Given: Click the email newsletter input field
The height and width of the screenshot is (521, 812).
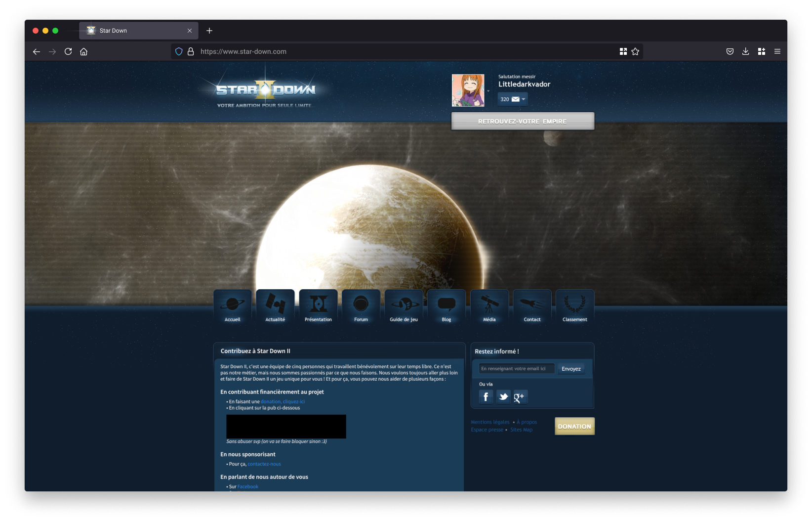Looking at the screenshot, I should [516, 369].
